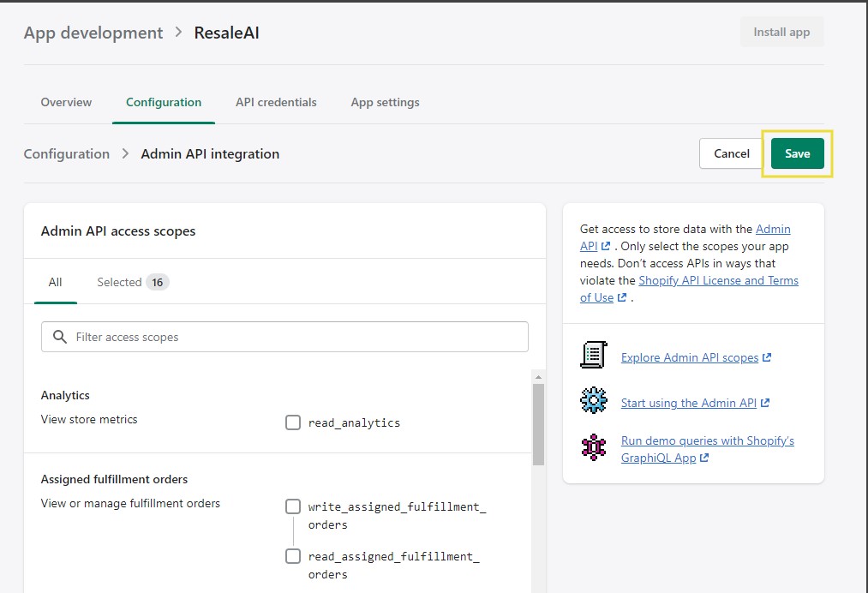The height and width of the screenshot is (593, 868).
Task: Click external link icon after Start using Admin API
Action: (x=765, y=403)
